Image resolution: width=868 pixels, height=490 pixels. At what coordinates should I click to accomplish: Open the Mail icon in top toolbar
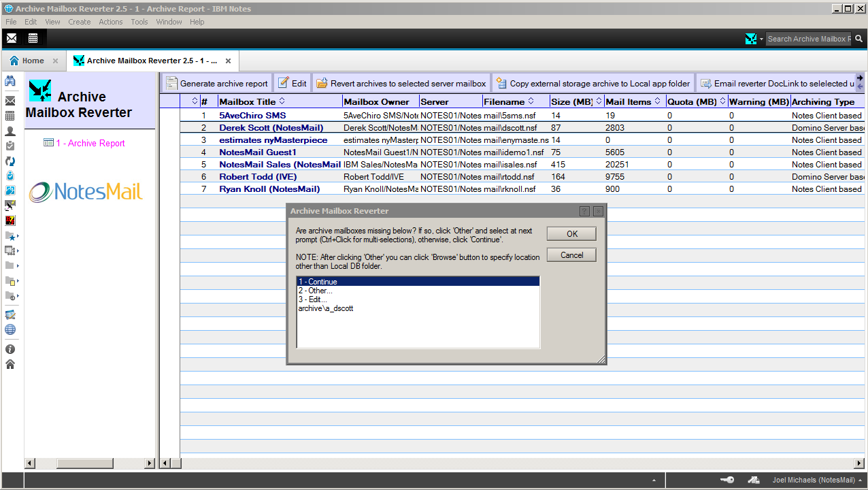(12, 38)
